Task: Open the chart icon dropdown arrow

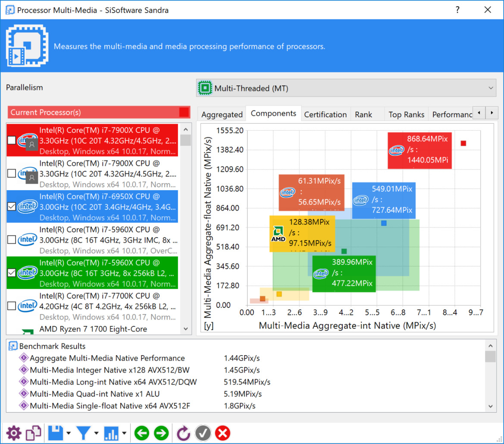Action: point(124,433)
